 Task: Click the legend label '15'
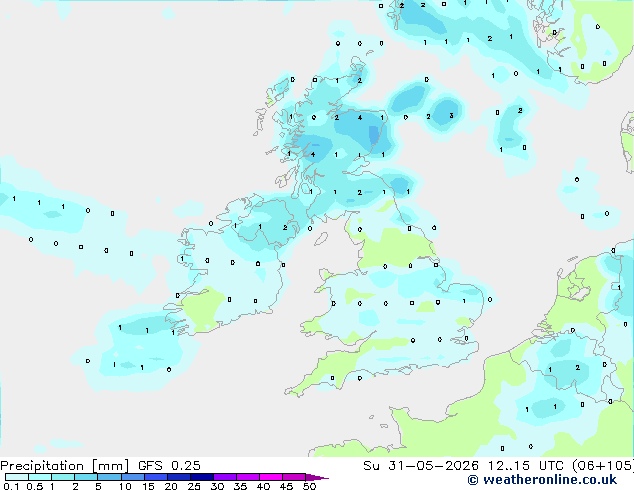tap(148, 486)
